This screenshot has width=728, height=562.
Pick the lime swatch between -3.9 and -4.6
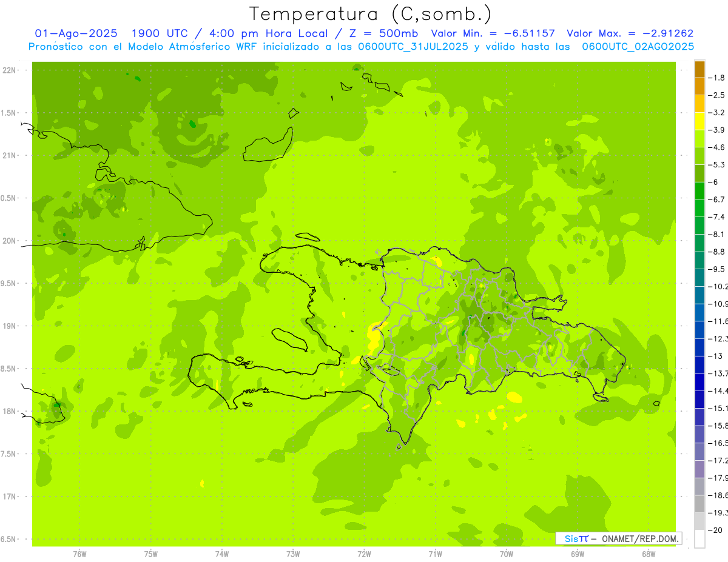[x=699, y=138]
